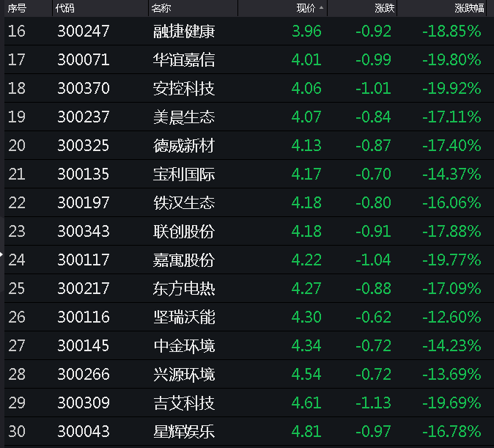Viewport: 494px width, 448px height.
Task: Click row number 16
Action: click(x=17, y=32)
